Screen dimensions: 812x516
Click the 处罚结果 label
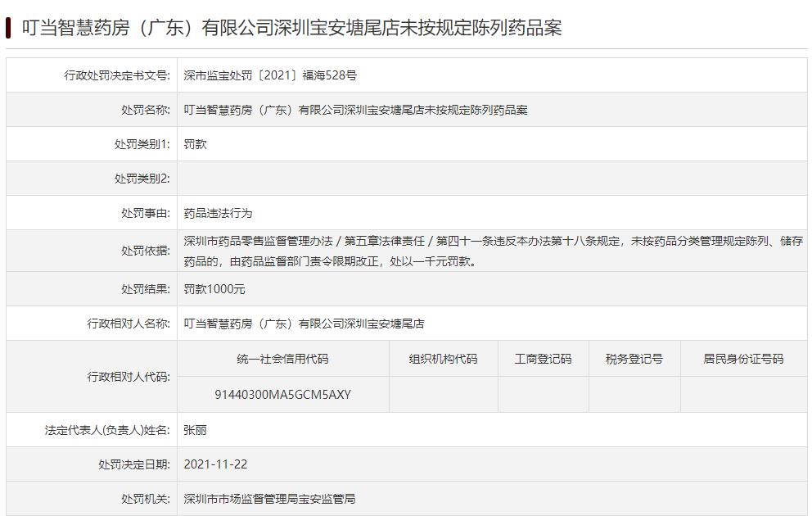(x=146, y=289)
